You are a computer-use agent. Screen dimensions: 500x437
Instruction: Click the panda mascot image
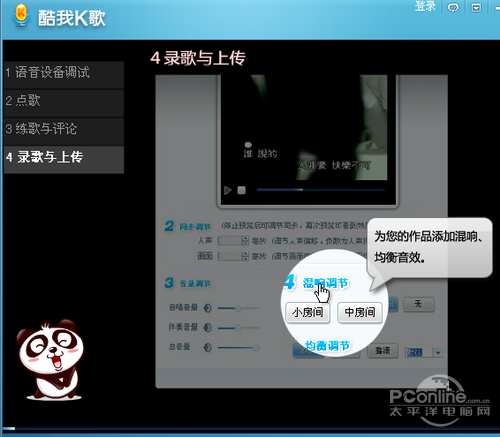52,360
